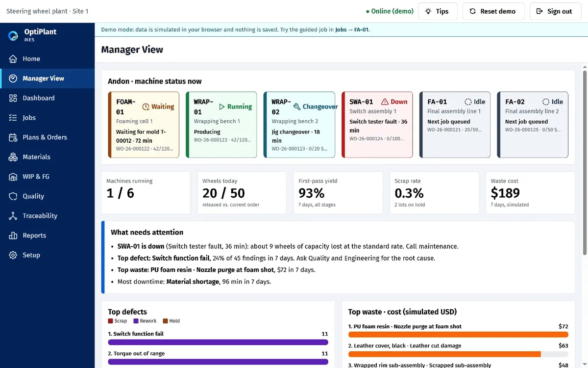Click the red Scrap legend swatch
Image resolution: width=588 pixels, height=368 pixels.
coord(110,321)
